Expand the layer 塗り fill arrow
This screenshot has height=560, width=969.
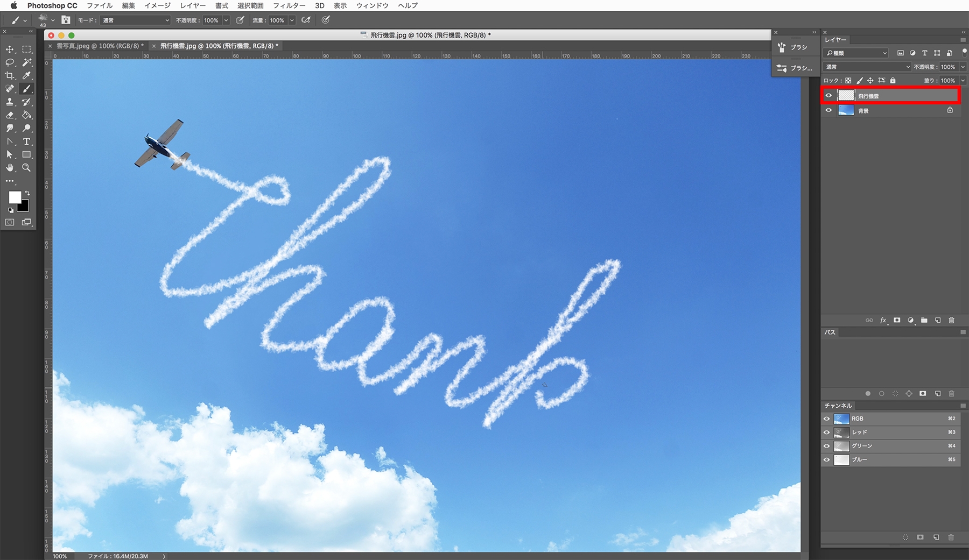click(x=963, y=81)
